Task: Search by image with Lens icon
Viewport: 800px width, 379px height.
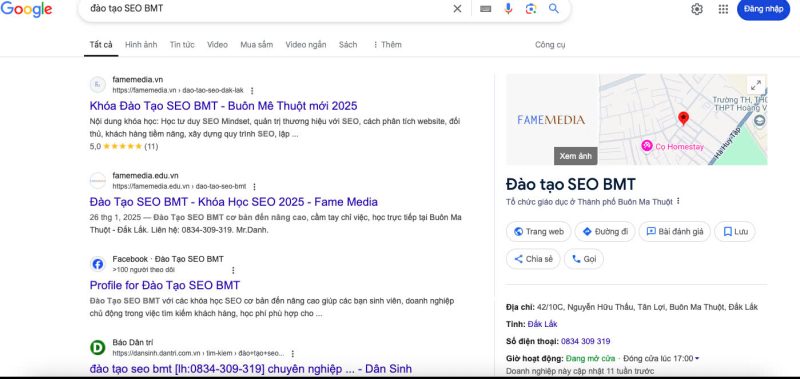Action: 531,9
